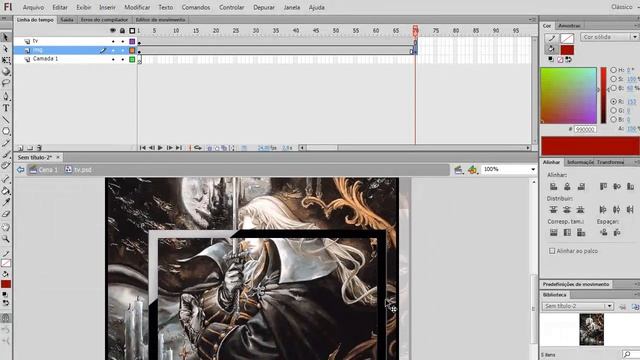
Task: Toggle the loop playback button
Action: click(198, 148)
